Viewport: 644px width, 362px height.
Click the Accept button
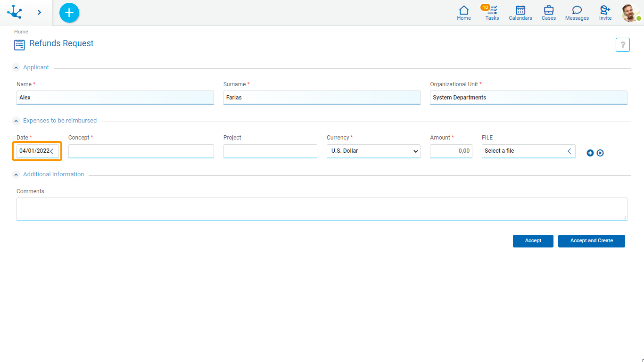click(533, 241)
